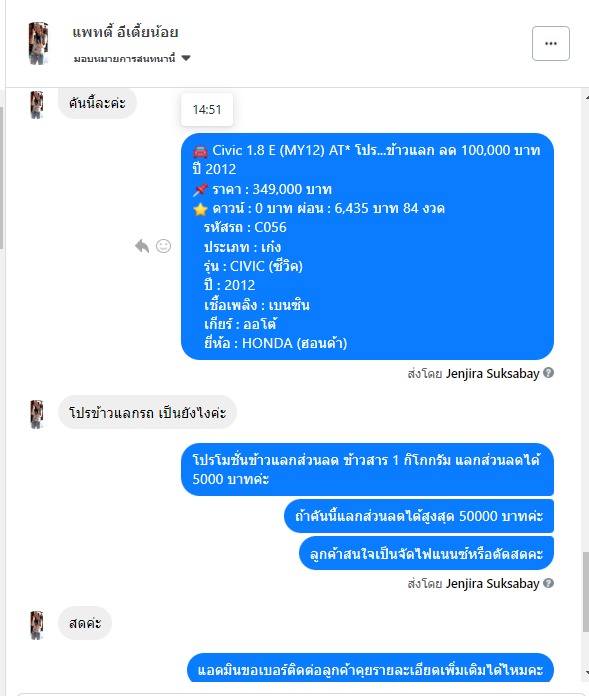Click the 14:51 timestamp tooltip

click(x=207, y=110)
